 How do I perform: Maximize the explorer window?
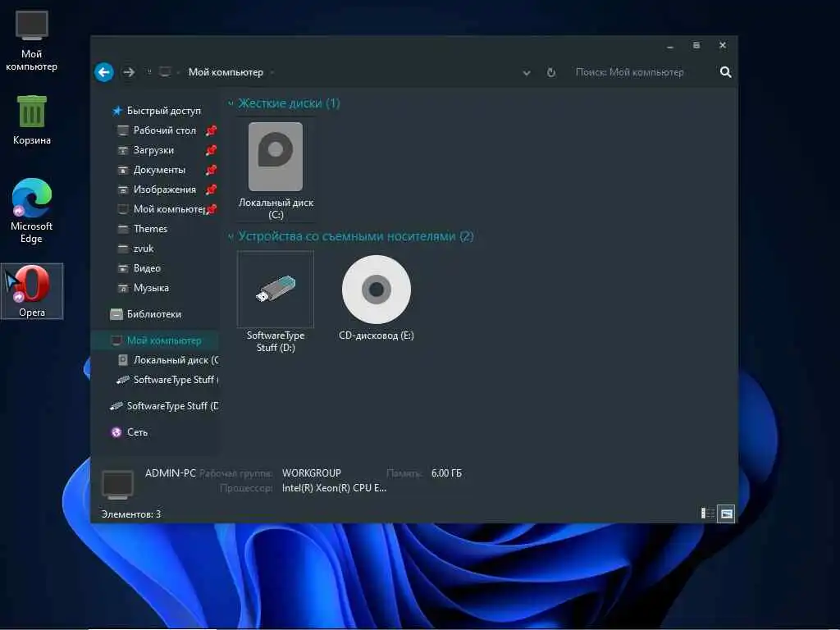[696, 46]
